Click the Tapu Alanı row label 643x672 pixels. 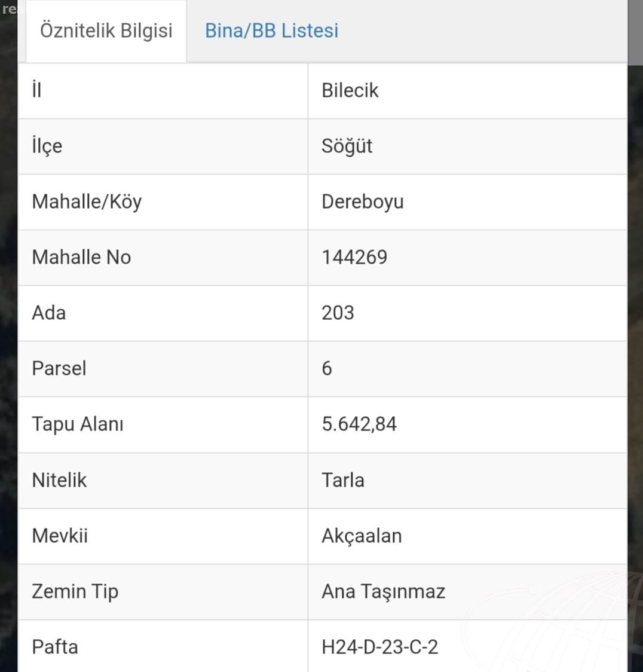[78, 424]
